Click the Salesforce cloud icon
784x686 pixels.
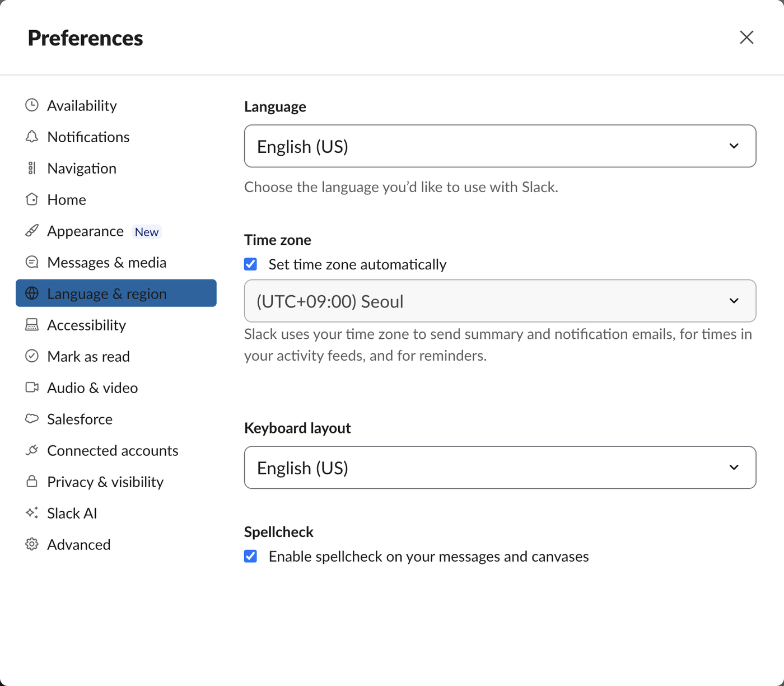tap(32, 419)
